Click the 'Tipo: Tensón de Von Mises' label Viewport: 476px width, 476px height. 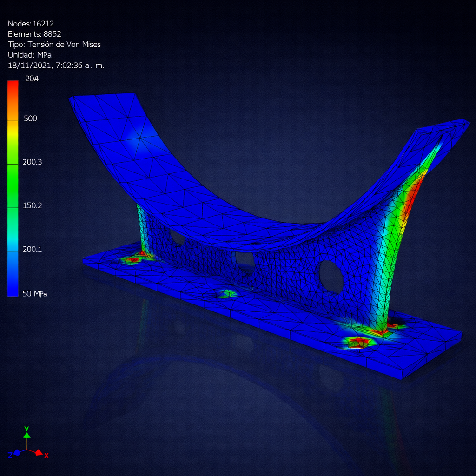[54, 45]
